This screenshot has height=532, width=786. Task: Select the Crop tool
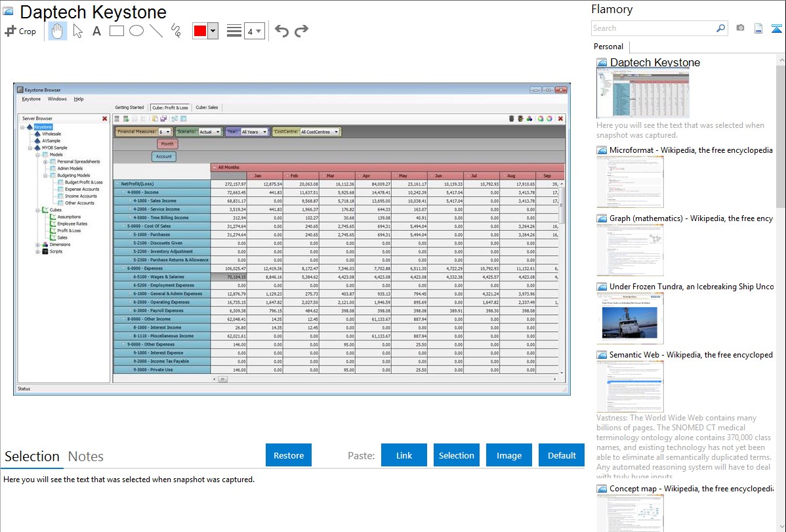click(20, 31)
